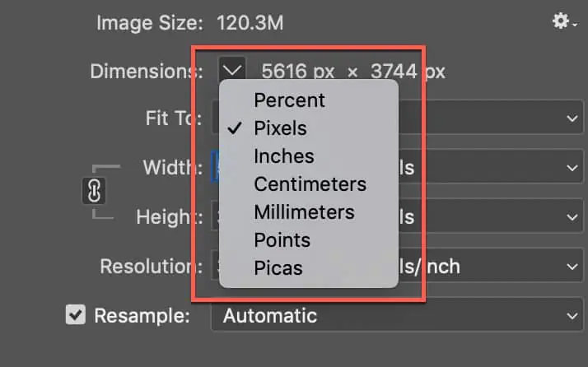Click the Width value input field
588x367 pixels.
215,167
